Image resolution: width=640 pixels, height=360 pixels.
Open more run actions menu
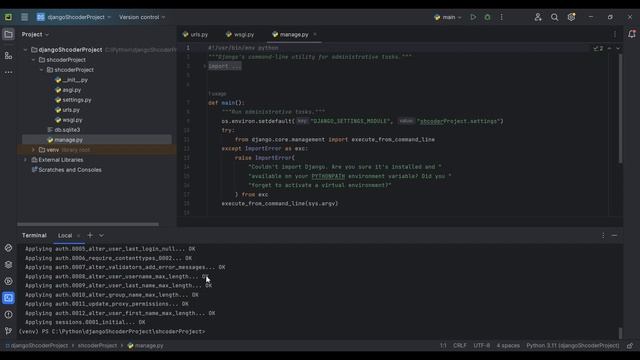[x=502, y=17]
